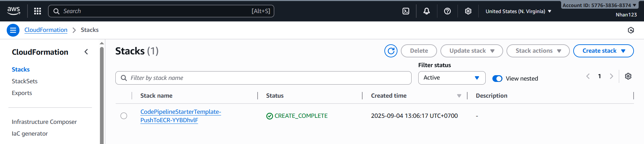This screenshot has height=144, width=644.
Task: Refresh the stacks list
Action: [391, 51]
